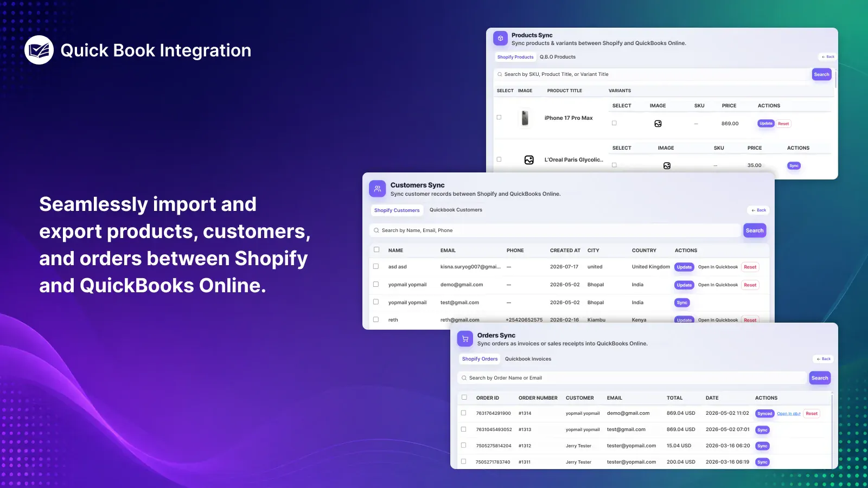Sync order #1312
The image size is (868, 488).
[x=762, y=446]
